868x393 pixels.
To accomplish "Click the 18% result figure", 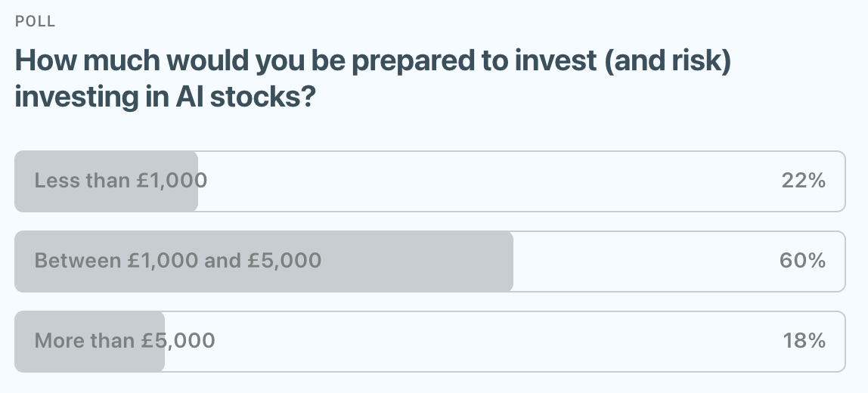I will pos(804,342).
